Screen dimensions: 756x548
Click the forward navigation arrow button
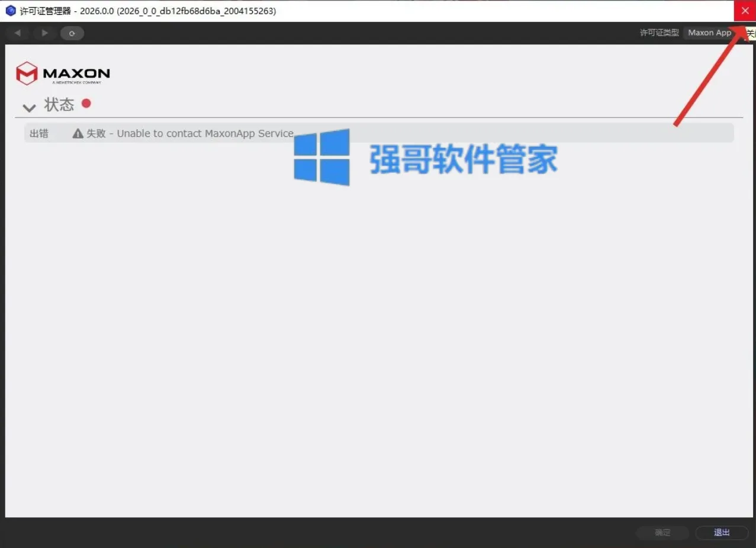44,33
